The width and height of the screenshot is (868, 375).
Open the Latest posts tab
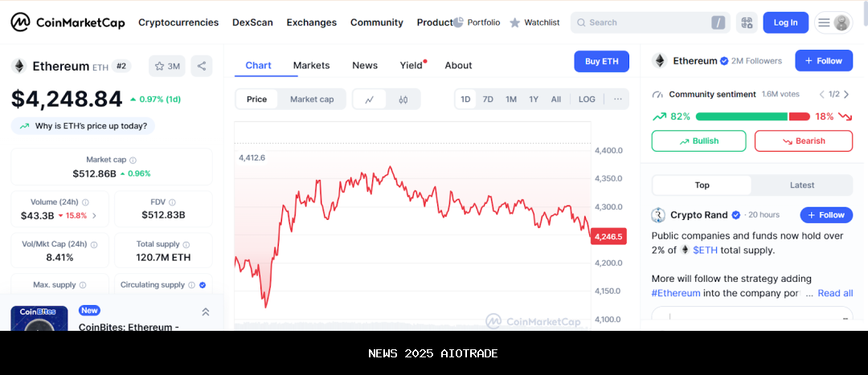coord(801,185)
